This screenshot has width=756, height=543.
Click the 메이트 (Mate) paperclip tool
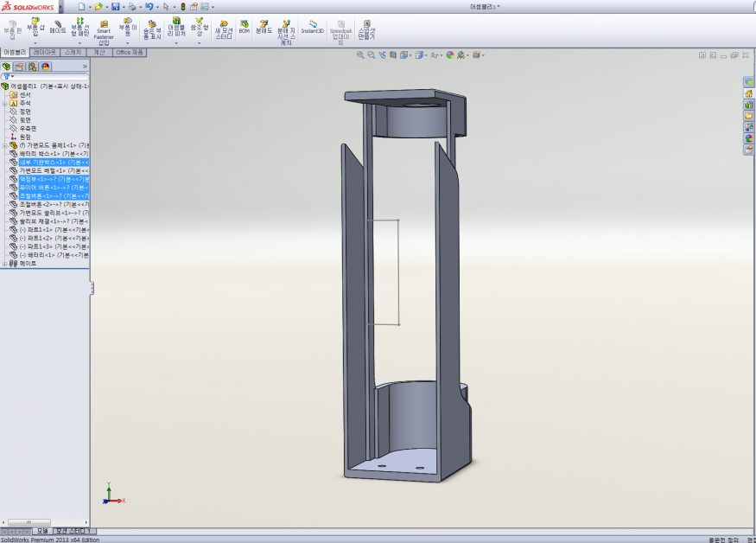pyautogui.click(x=58, y=28)
